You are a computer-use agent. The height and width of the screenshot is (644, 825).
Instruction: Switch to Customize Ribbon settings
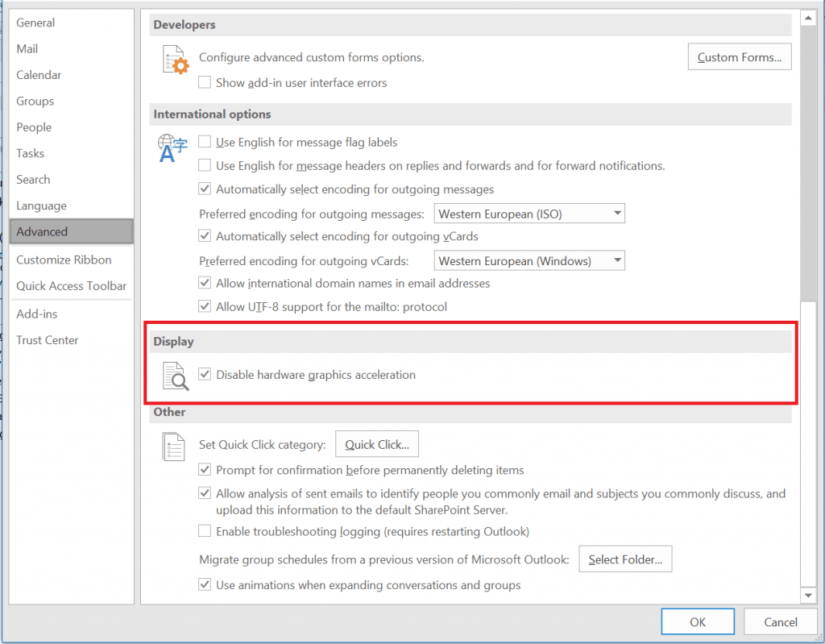(x=64, y=260)
